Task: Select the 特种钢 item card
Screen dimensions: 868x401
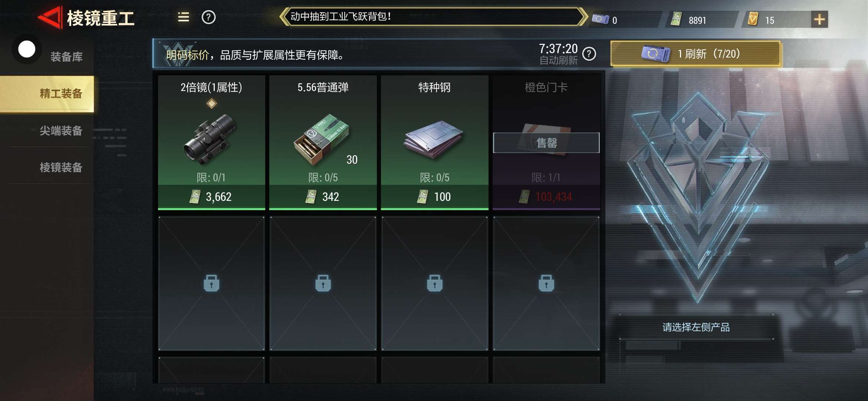Action: point(435,143)
